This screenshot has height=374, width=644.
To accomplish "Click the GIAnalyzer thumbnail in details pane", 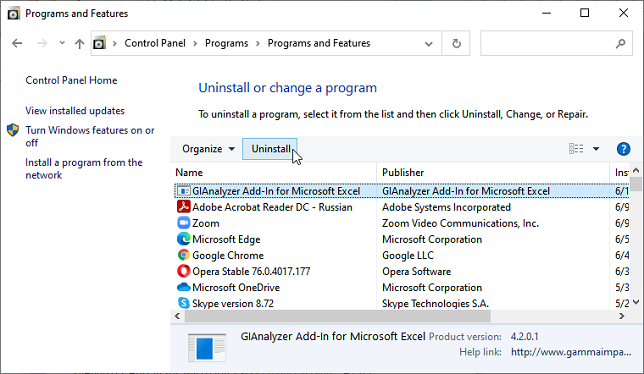I will [207, 348].
